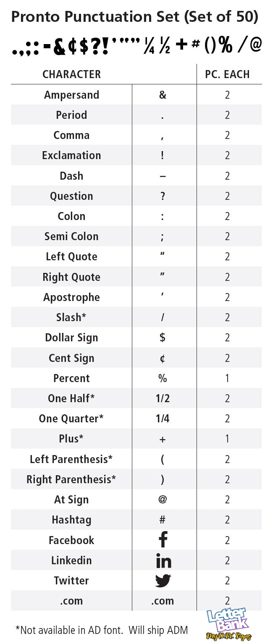Click the Letter Bank logo
278x644 pixels.
pos(229,624)
